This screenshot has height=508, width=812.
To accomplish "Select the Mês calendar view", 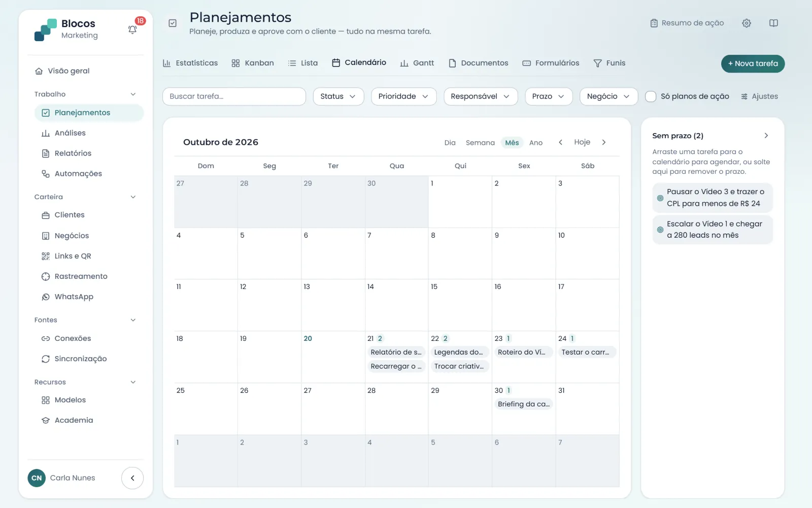I will (x=512, y=143).
